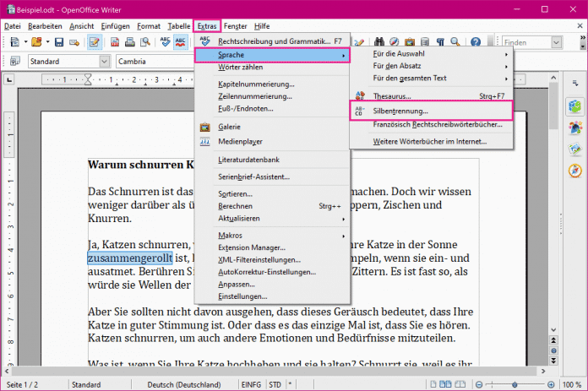Image resolution: width=588 pixels, height=391 pixels.
Task: Click the Help question mark icon
Action: coord(475,41)
